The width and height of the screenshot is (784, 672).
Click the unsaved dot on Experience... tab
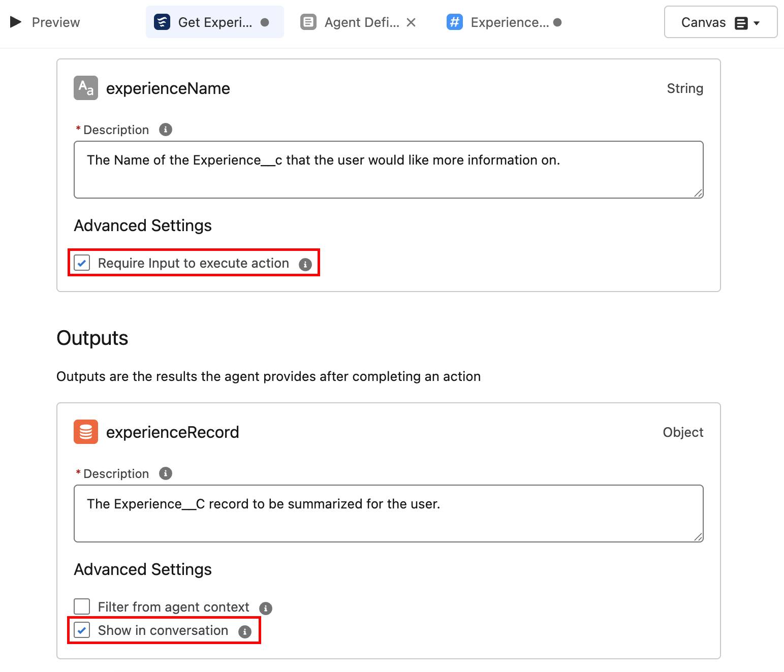click(x=557, y=22)
